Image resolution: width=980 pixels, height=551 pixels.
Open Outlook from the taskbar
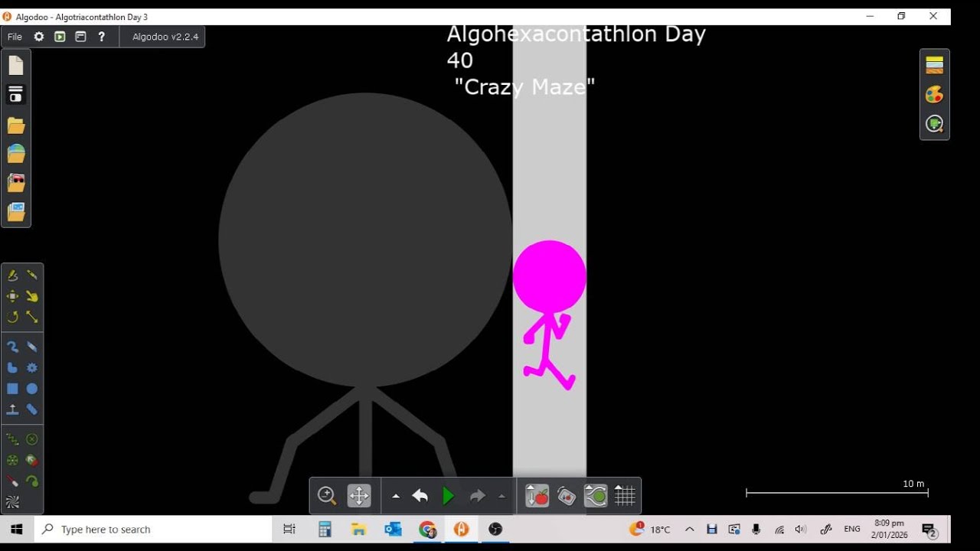393,529
